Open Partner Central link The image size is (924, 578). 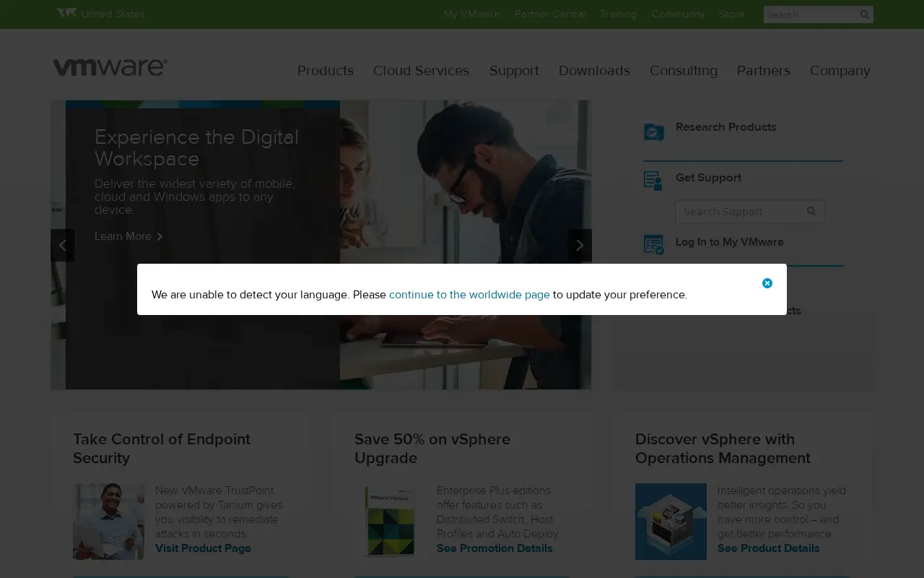(550, 14)
